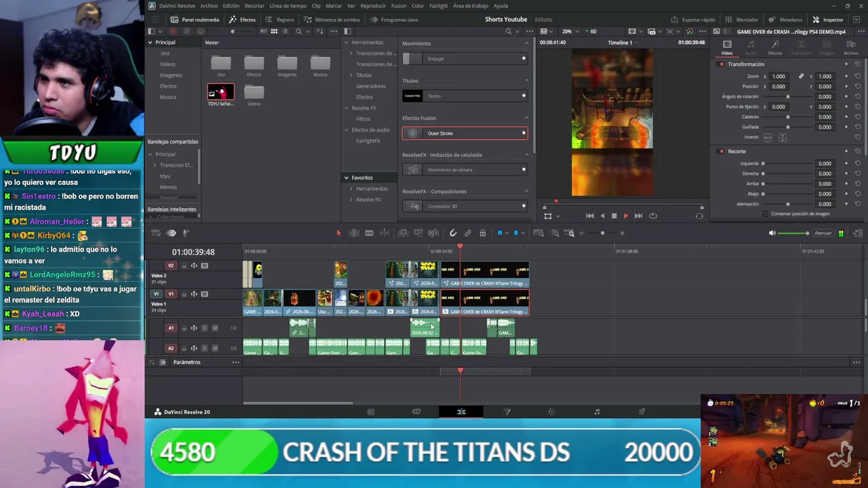The image size is (868, 488).
Task: Open the Fairlight music-note page icon
Action: coord(597,411)
